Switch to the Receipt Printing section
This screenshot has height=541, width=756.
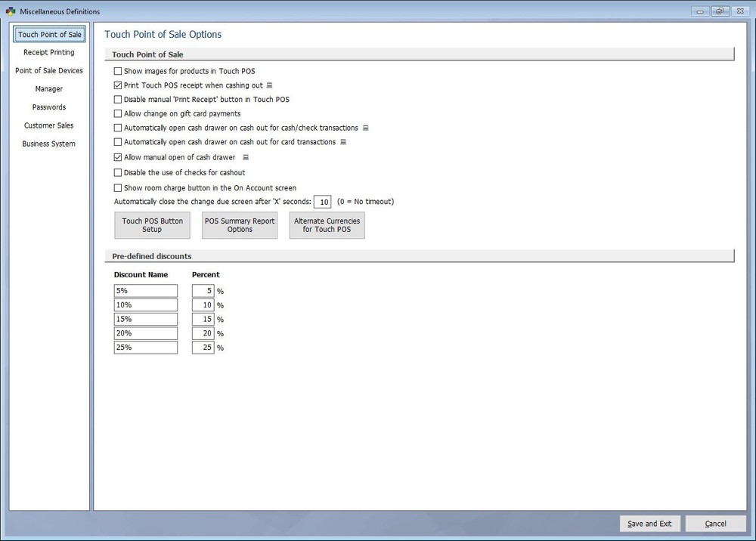[x=48, y=52]
